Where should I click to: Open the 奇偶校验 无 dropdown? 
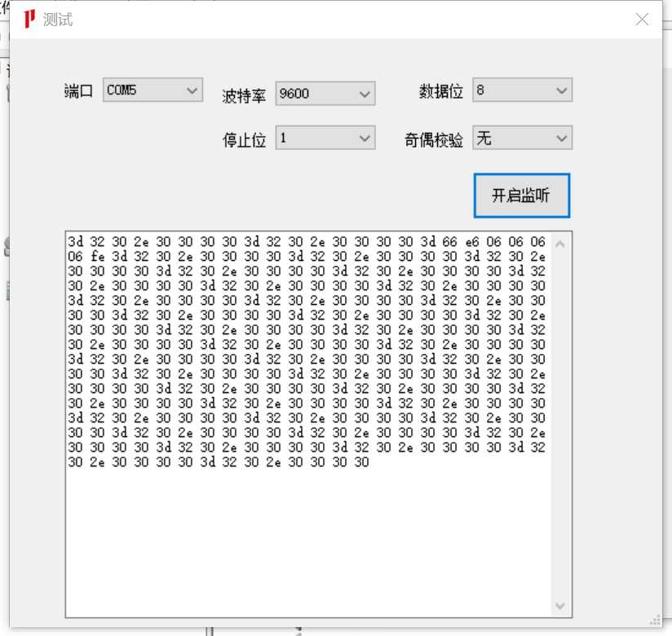click(x=523, y=138)
